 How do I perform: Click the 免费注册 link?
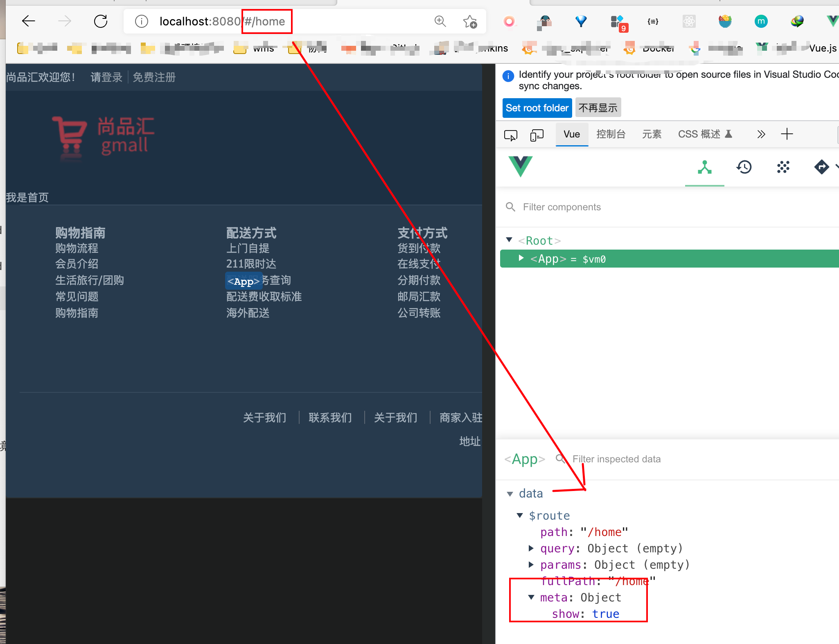(154, 77)
